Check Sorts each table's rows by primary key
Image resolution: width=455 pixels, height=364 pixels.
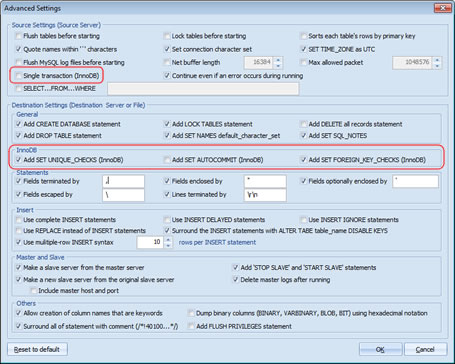point(303,36)
